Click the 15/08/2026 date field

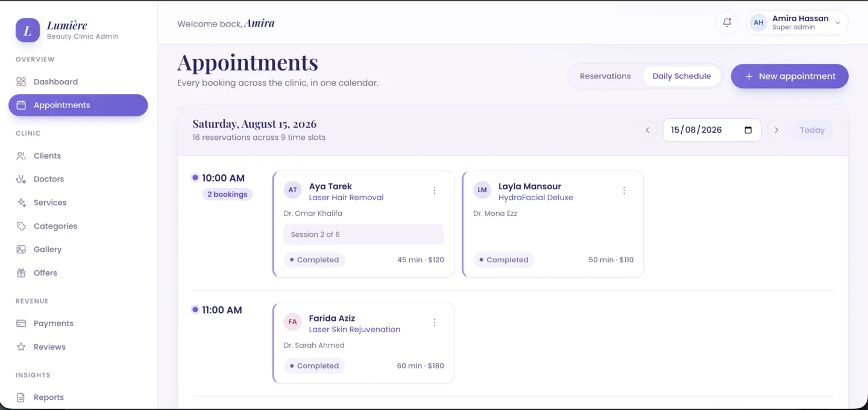pyautogui.click(x=712, y=130)
